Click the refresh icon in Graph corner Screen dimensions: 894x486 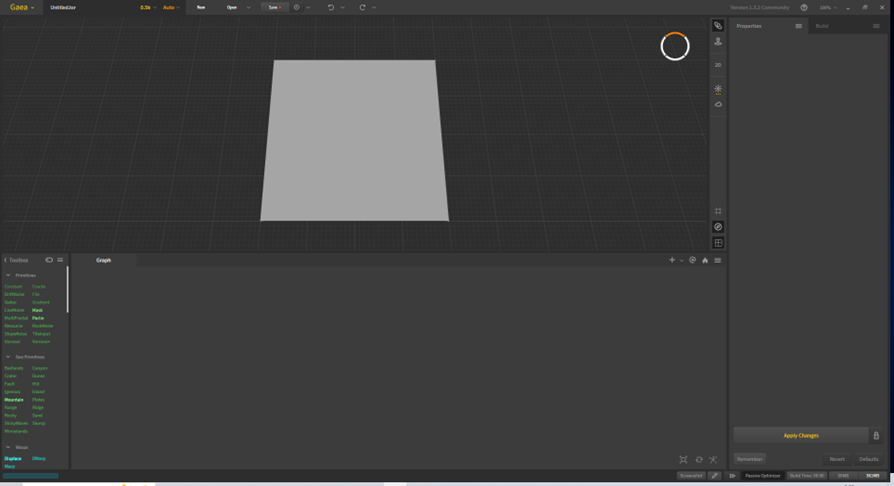coord(698,460)
